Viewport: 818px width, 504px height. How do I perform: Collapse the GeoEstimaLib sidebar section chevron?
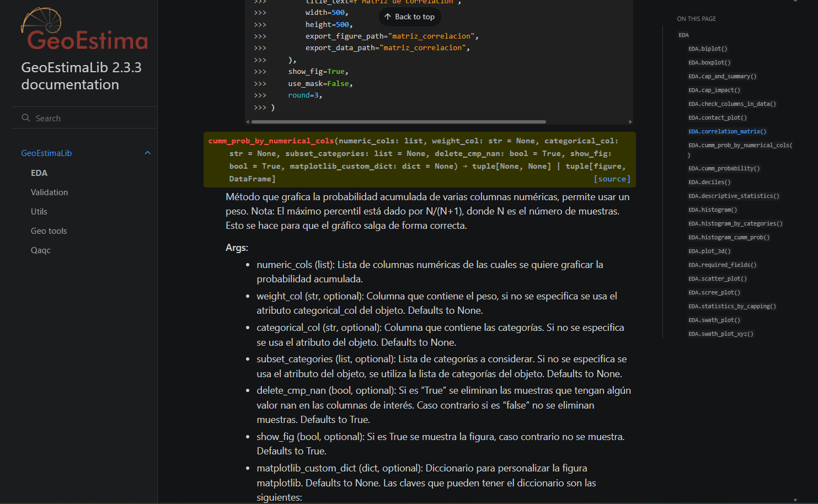pos(147,153)
